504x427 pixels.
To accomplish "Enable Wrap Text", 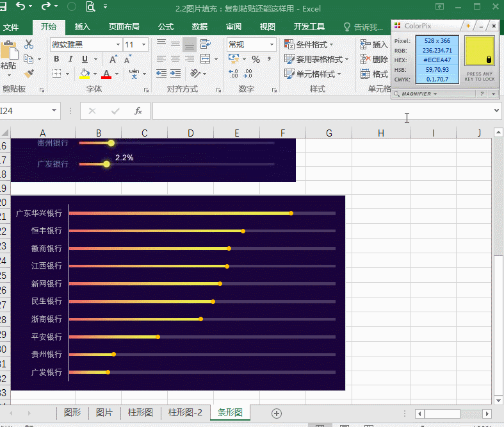I will [205, 44].
